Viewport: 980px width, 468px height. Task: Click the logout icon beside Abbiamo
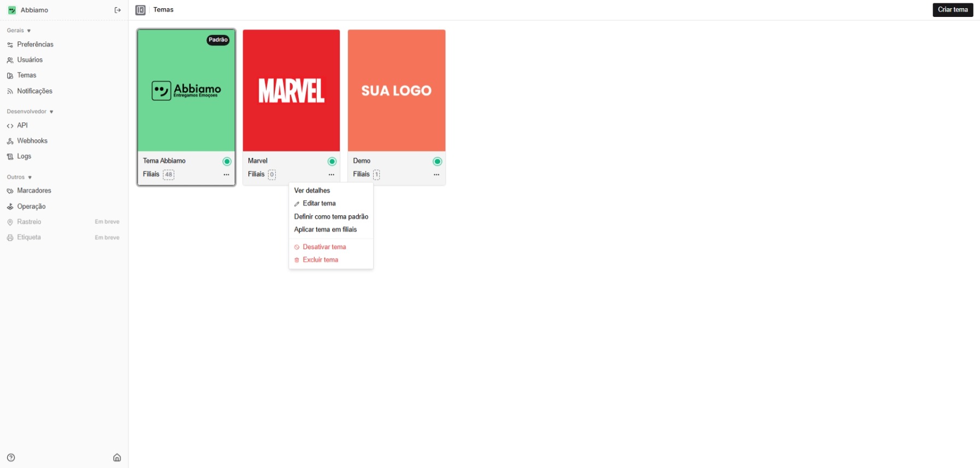[x=117, y=10]
